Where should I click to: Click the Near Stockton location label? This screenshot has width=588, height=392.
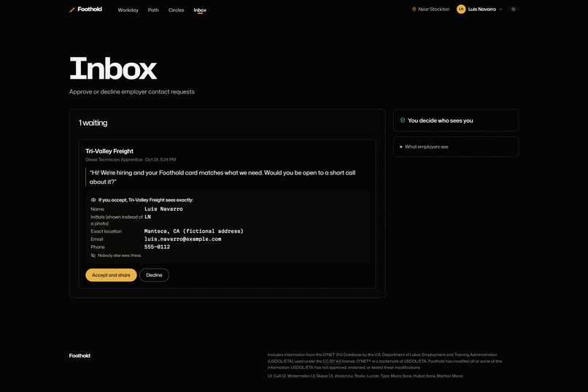[x=433, y=9]
